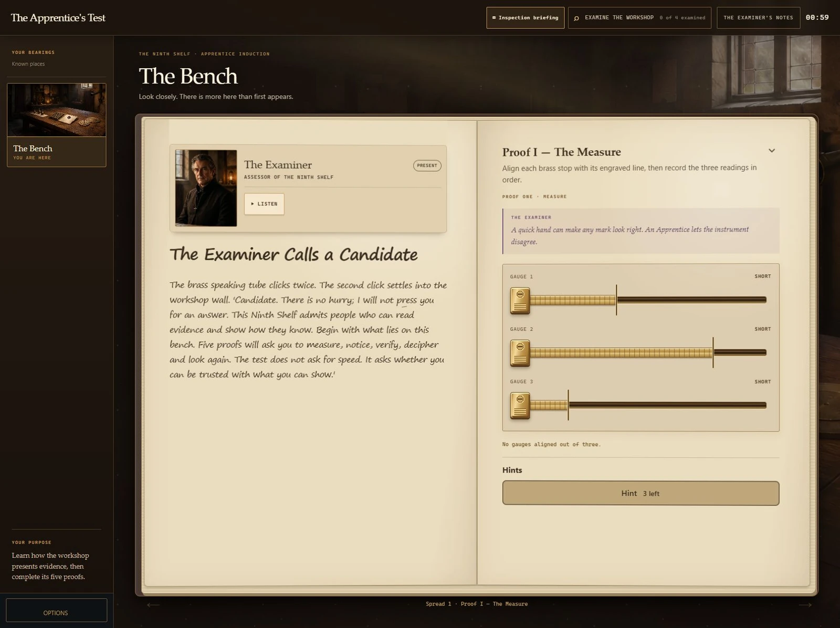
Task: Click the Gauge 1 engraved line marker
Action: pos(616,300)
